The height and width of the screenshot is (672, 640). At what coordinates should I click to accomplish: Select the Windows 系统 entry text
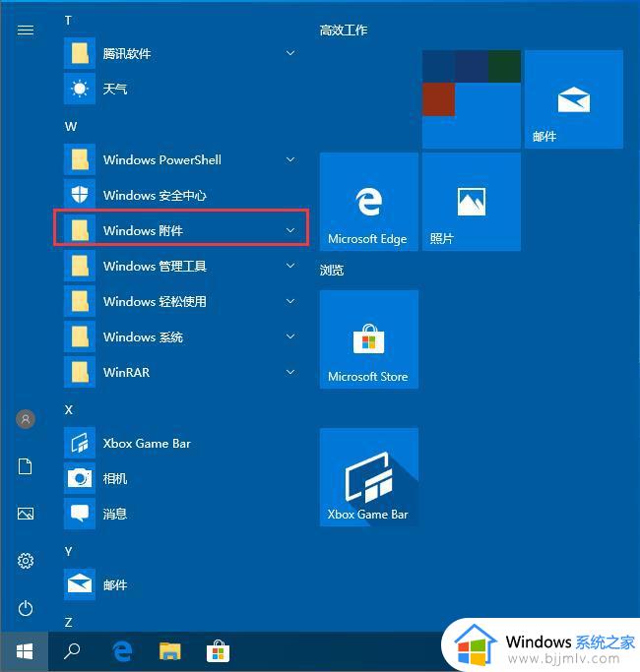pyautogui.click(x=143, y=336)
